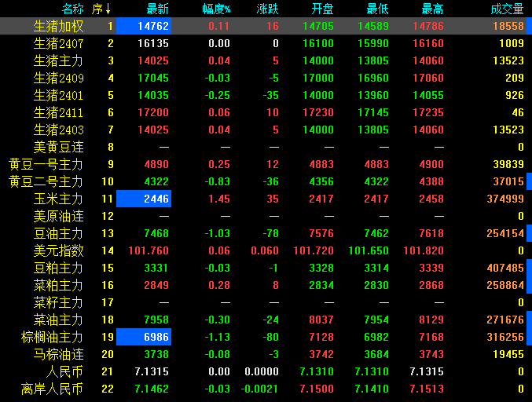Viewport: 532px width, 402px height.
Task: Click highest price 2868 of 菜粕主力
Action: click(x=431, y=285)
